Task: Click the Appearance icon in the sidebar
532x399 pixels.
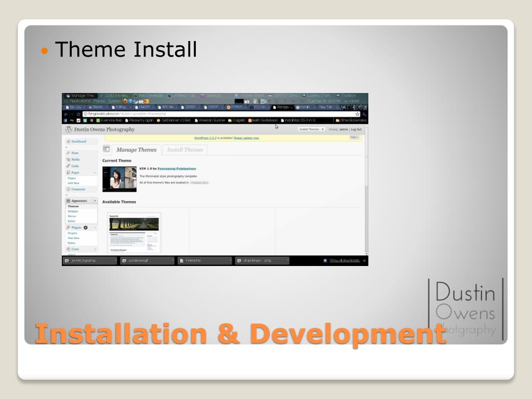Action: tap(68, 201)
